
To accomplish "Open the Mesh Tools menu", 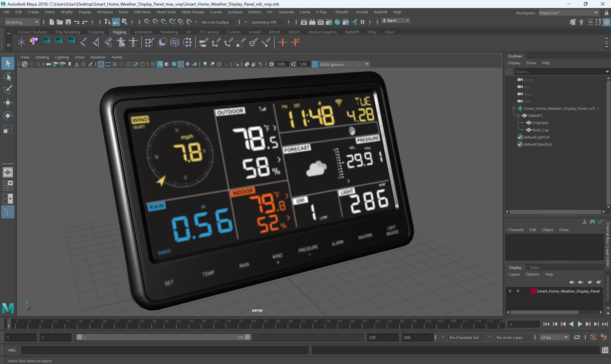I will click(x=166, y=12).
